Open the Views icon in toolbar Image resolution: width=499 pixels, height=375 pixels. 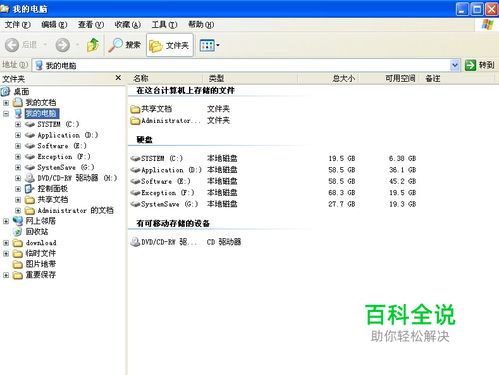point(207,45)
